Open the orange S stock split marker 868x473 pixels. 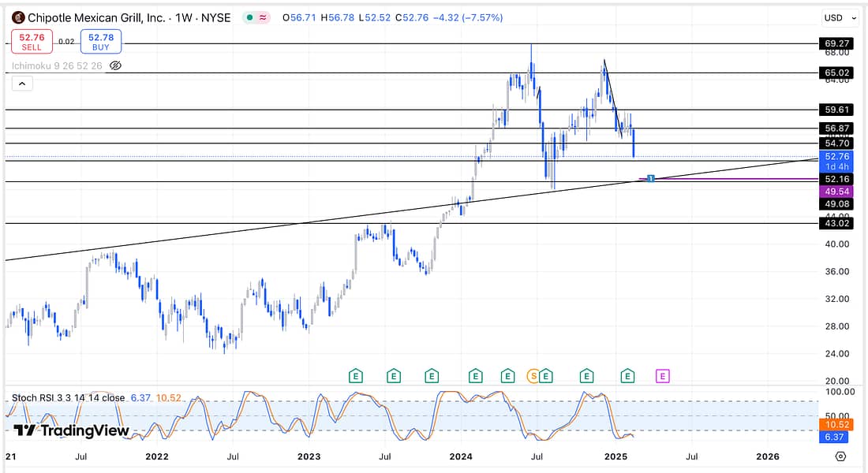point(533,377)
